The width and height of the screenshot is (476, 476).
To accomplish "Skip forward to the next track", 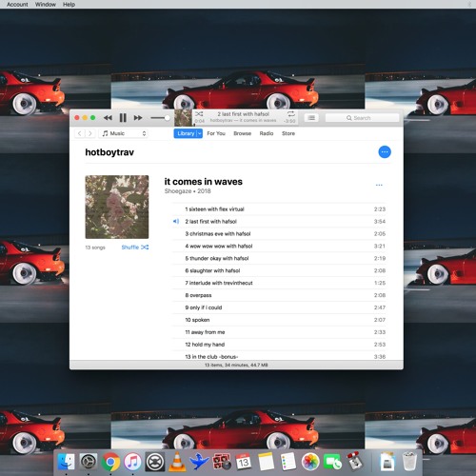I will (138, 118).
